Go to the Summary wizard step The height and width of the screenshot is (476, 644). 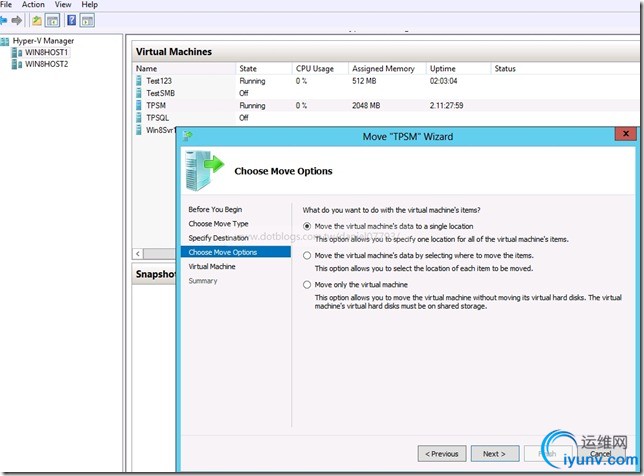click(202, 281)
